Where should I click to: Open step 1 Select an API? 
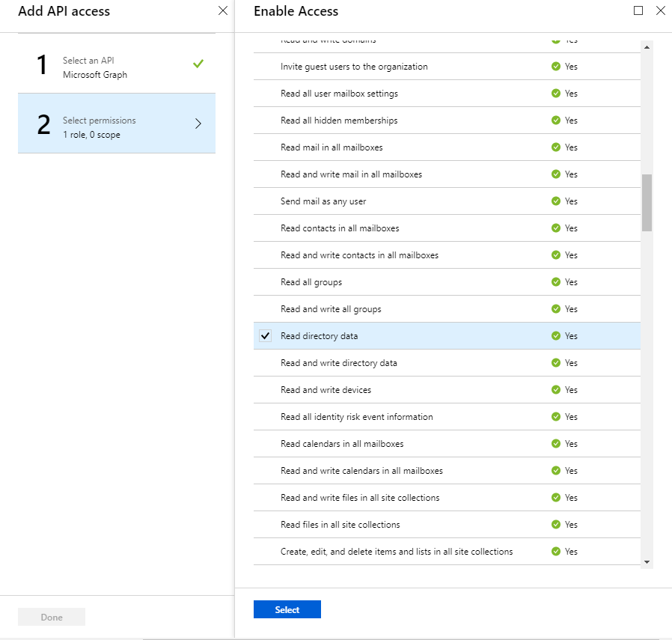pyautogui.click(x=116, y=67)
